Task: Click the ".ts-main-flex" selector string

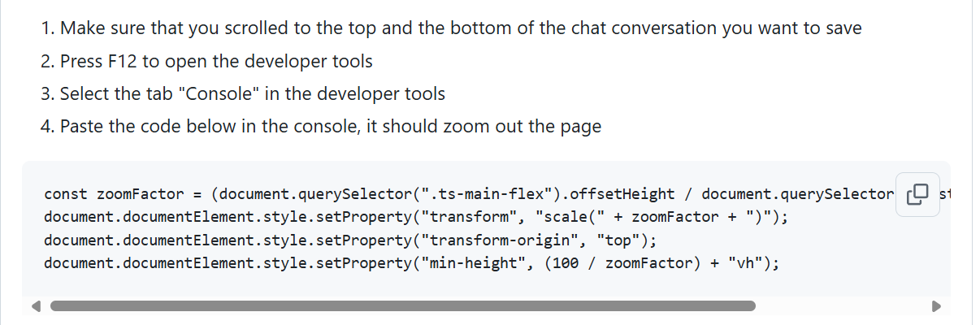Action: [x=496, y=194]
